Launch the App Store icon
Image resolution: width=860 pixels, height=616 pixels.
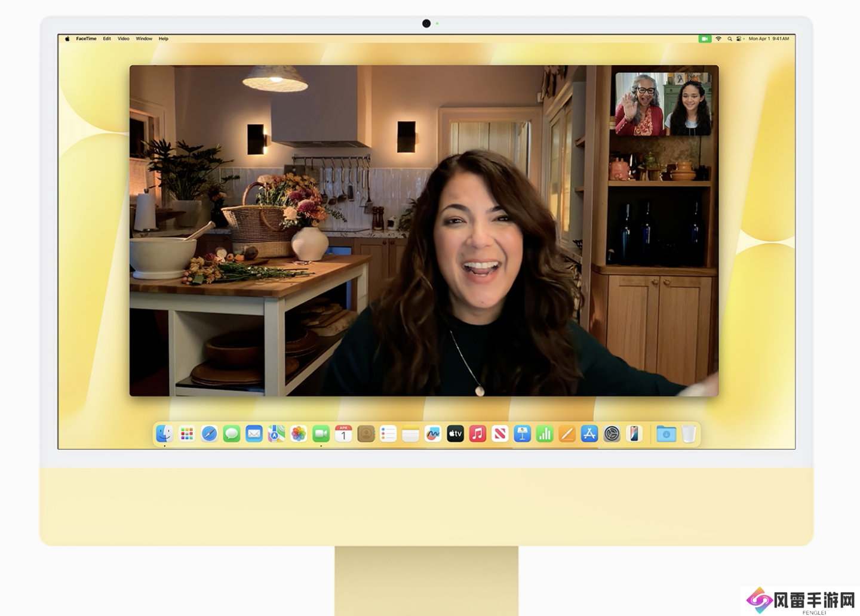coord(589,434)
